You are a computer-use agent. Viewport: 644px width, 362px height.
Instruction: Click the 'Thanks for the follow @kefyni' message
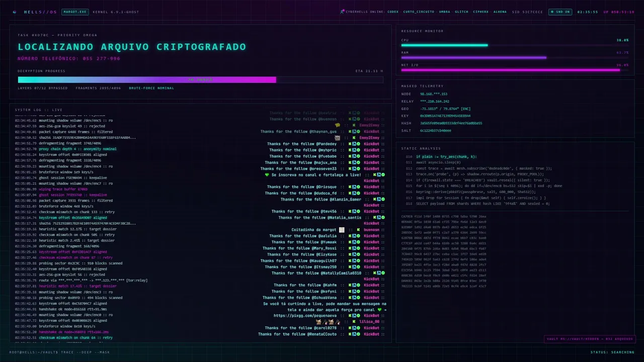(x=305, y=291)
